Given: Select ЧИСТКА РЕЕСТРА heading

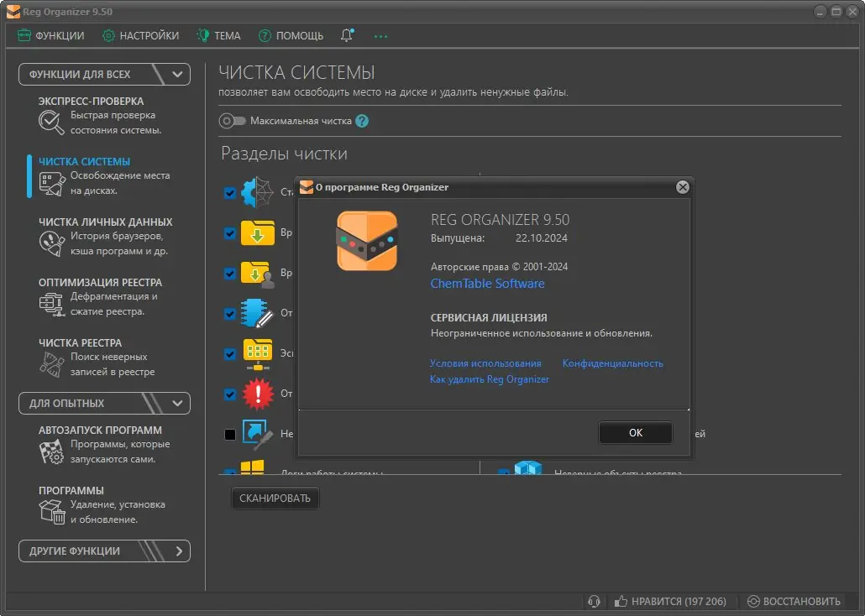Looking at the screenshot, I should tap(80, 343).
